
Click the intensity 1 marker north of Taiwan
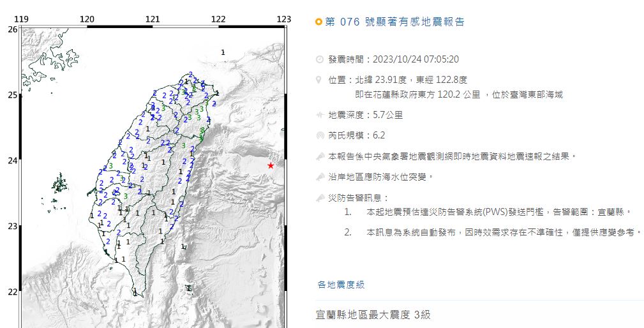pyautogui.click(x=223, y=52)
